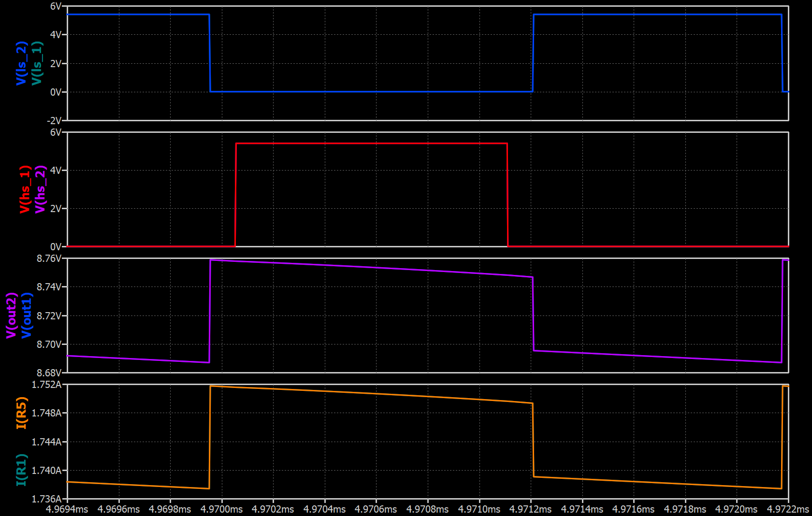
Task: Click the 8.76V axis value
Action: (x=49, y=258)
